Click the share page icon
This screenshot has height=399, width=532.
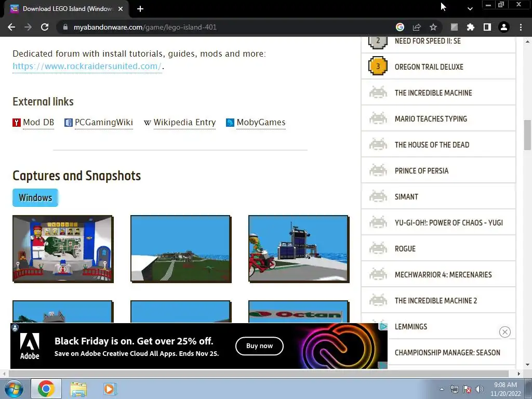click(x=417, y=27)
